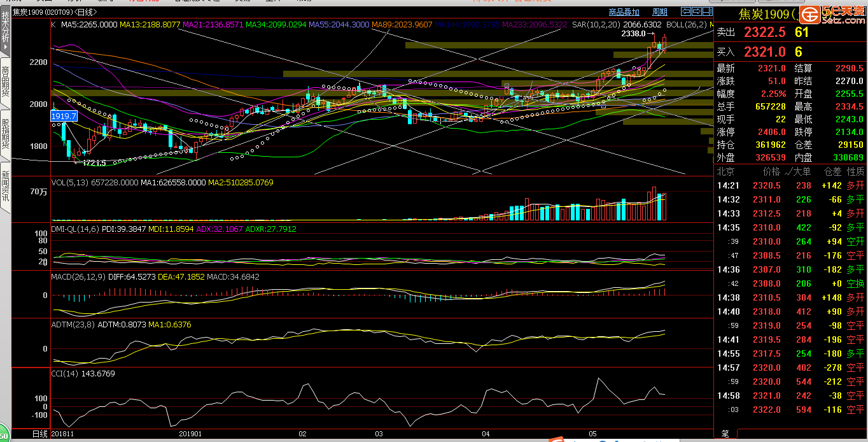Click the 总手 value 657228
This screenshot has height=442, width=868.
pos(770,106)
